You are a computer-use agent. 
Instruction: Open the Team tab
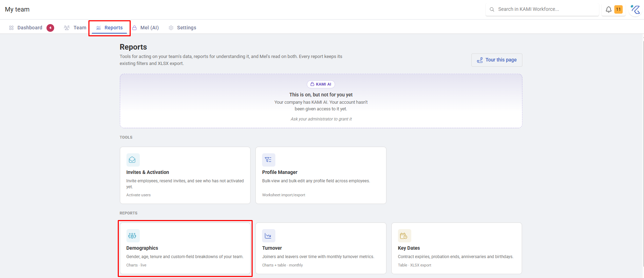pyautogui.click(x=75, y=28)
